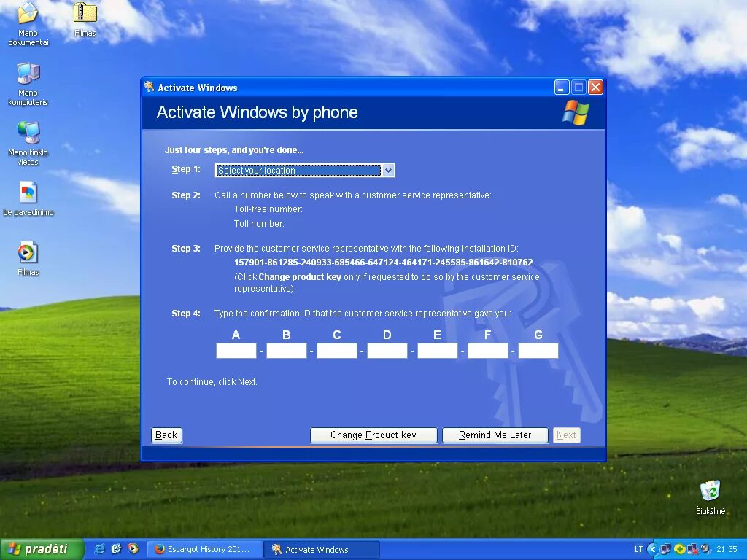Open the Select your location dropdown
The height and width of the screenshot is (560, 747).
click(x=304, y=170)
